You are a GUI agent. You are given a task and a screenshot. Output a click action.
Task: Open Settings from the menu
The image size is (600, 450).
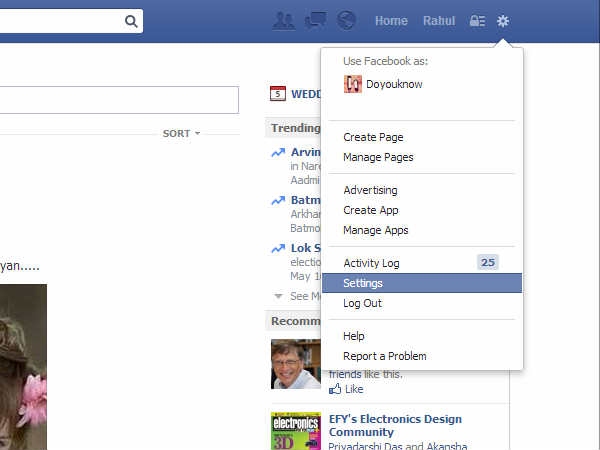[x=422, y=283]
